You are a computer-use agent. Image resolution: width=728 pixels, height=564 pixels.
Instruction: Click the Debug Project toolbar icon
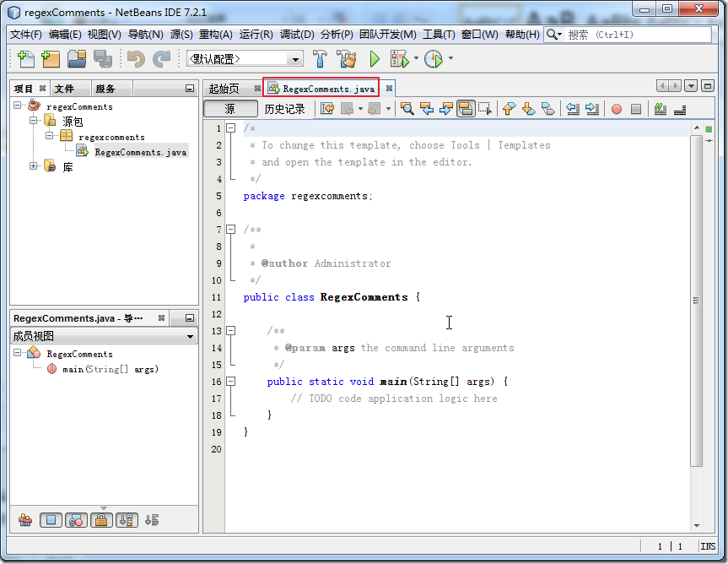(x=399, y=59)
